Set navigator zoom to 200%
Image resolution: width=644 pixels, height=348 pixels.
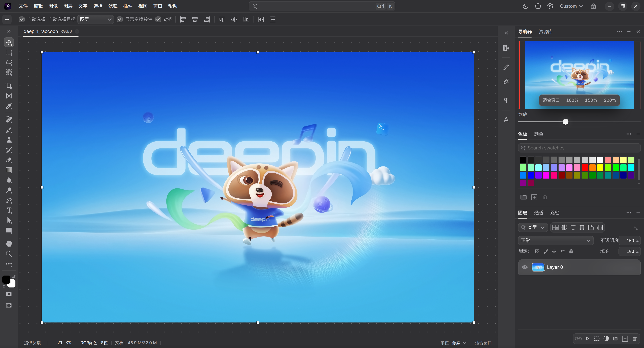(610, 100)
